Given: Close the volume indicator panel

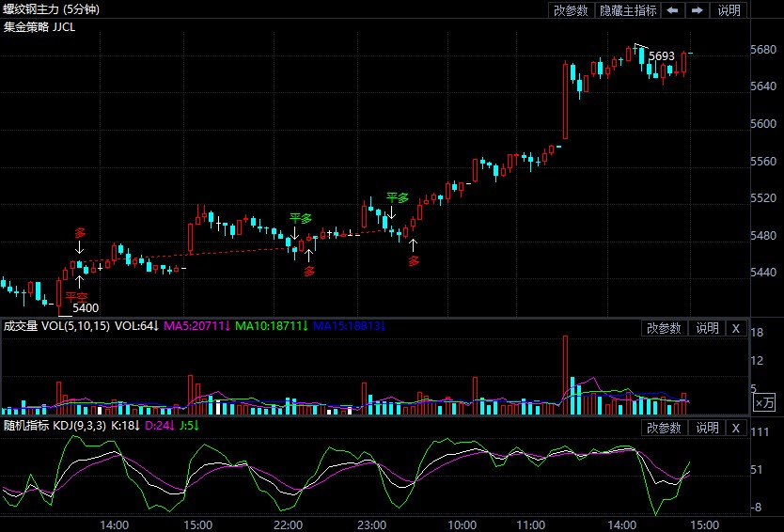Looking at the screenshot, I should pos(736,328).
